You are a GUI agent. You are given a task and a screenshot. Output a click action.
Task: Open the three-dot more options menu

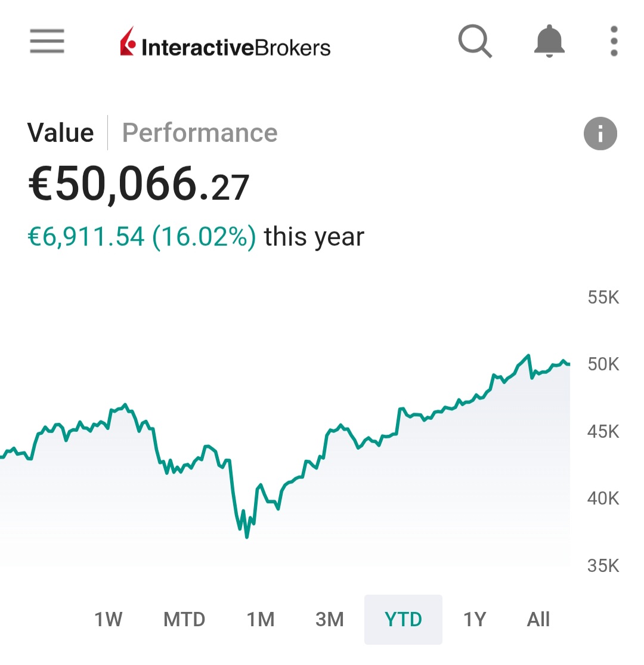click(614, 42)
